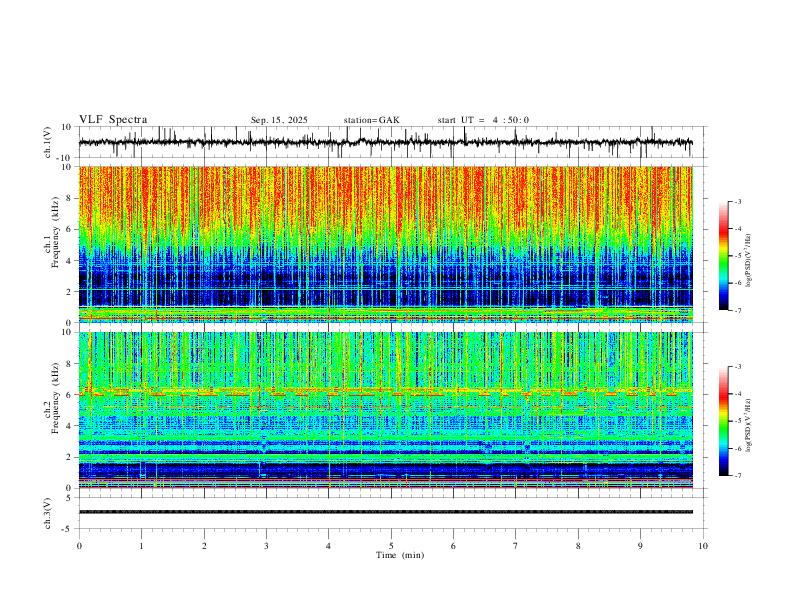Click the time axis tick label '0'
This screenshot has height=612, width=792.
point(79,546)
